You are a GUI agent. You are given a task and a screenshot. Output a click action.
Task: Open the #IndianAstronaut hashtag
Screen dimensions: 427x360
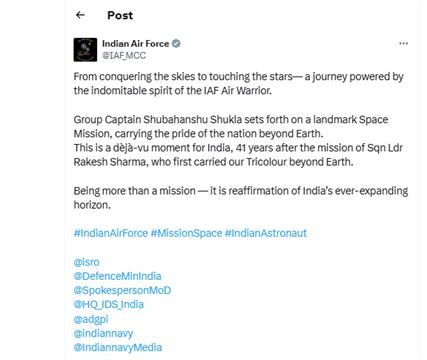266,233
